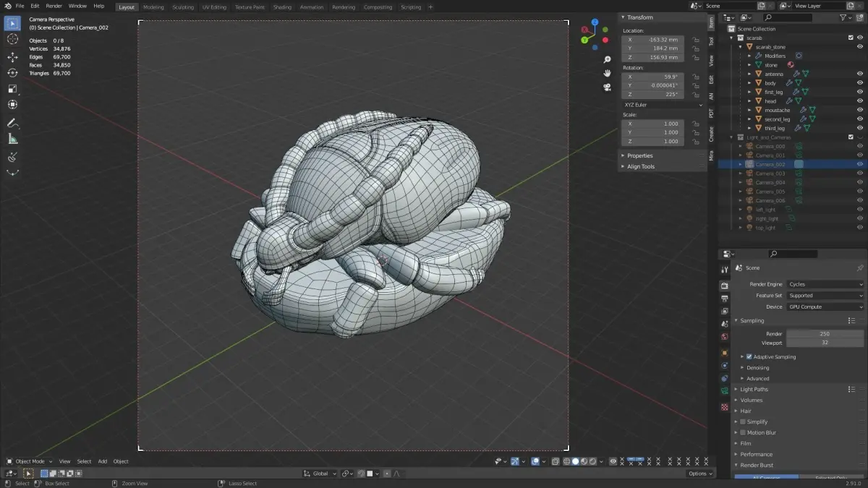Viewport: 868px width, 488px height.
Task: Click the viewport zoom magnifier icon
Action: click(607, 59)
